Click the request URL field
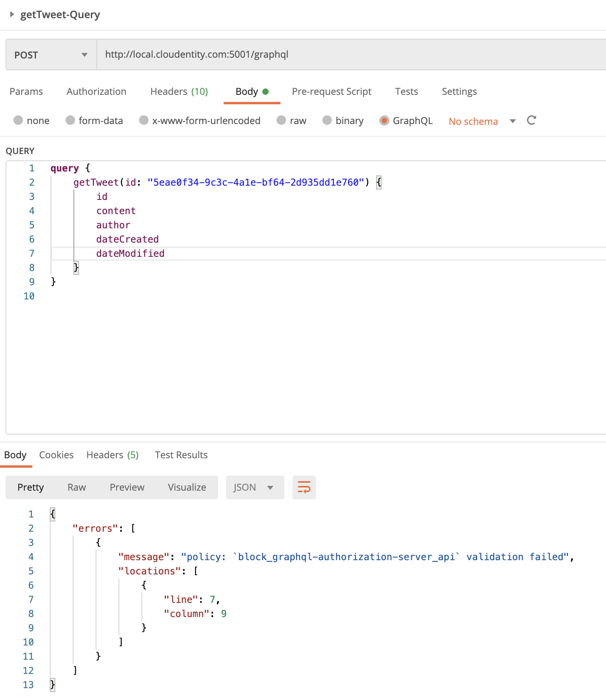The image size is (606, 700). [351, 55]
